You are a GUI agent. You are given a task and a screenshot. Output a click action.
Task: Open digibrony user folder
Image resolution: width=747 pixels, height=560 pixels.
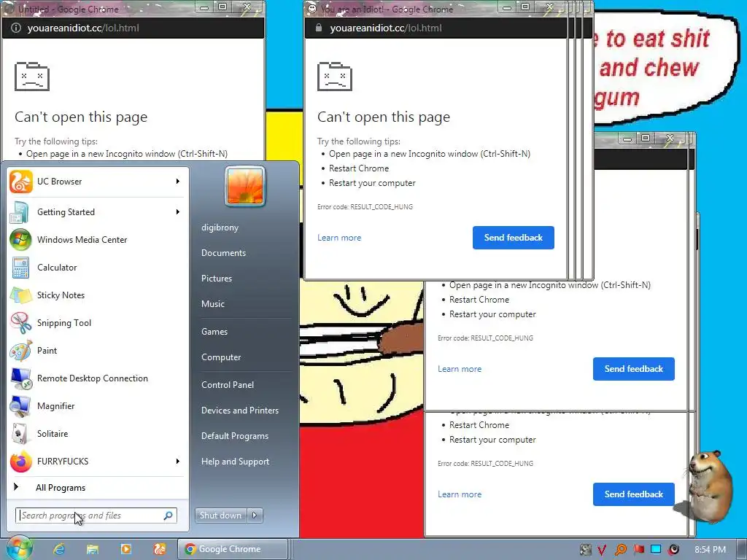[x=220, y=227]
